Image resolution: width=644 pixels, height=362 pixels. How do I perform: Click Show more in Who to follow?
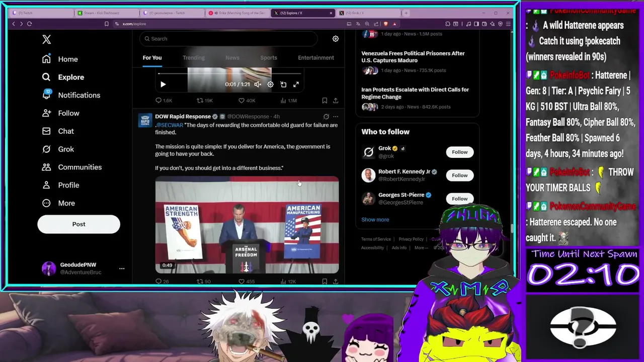[375, 220]
